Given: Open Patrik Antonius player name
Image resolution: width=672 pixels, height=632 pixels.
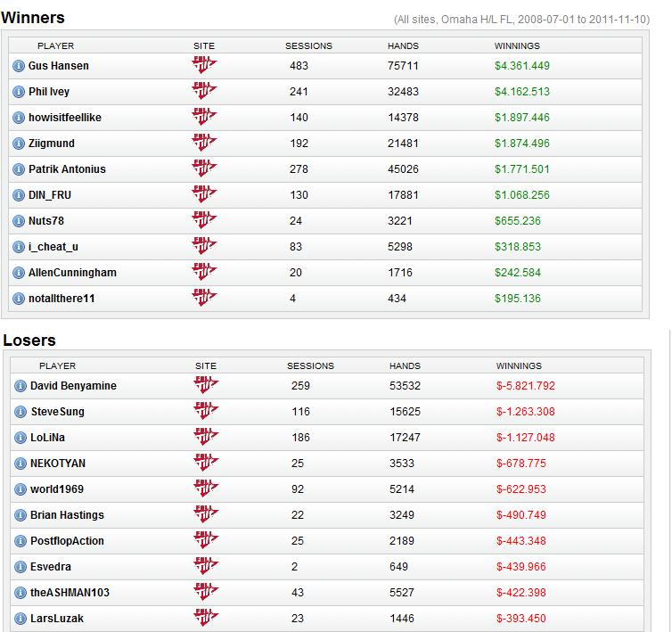Looking at the screenshot, I should pyautogui.click(x=67, y=169).
